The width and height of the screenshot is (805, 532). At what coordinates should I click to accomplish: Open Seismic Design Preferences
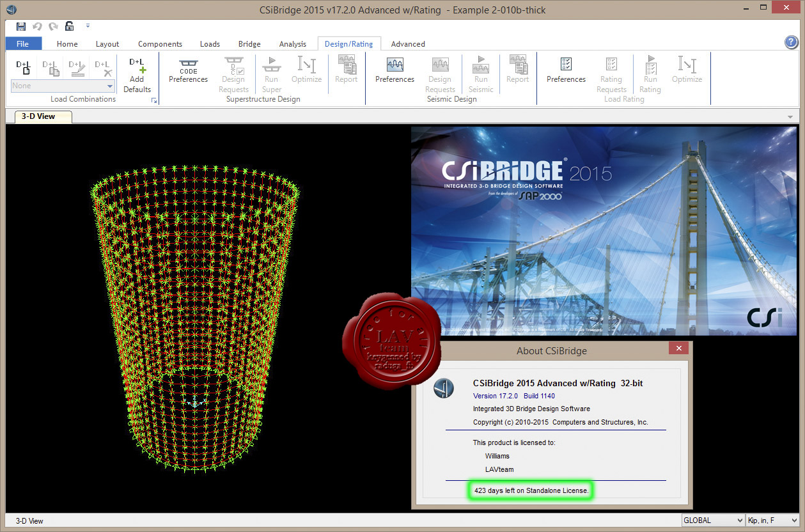pos(395,70)
